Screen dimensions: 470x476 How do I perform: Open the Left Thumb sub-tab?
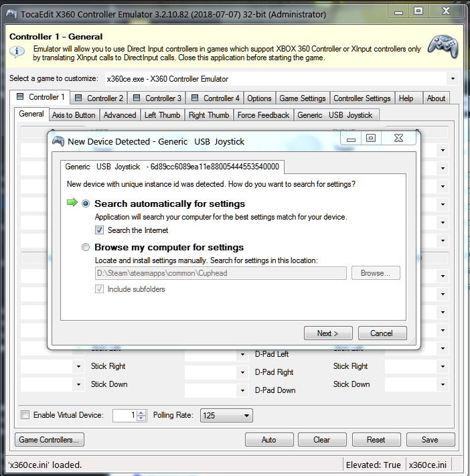click(162, 115)
